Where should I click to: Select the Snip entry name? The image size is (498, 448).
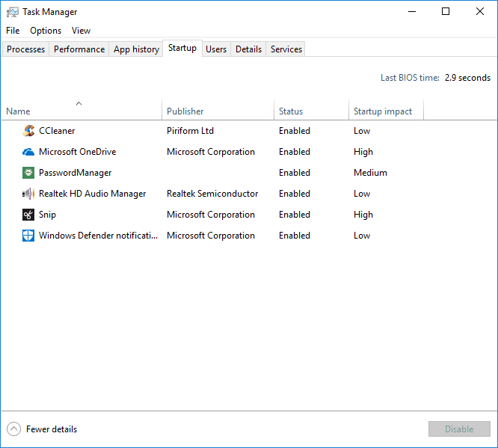point(47,215)
